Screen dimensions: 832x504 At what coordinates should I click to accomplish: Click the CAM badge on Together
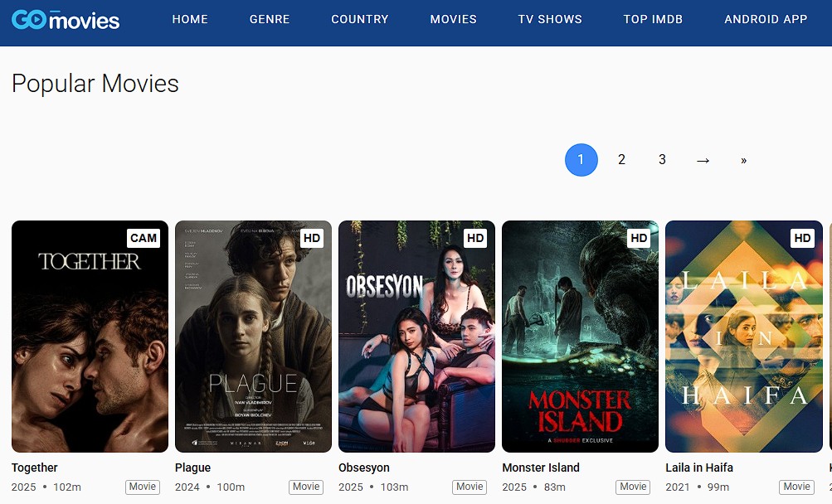[144, 238]
